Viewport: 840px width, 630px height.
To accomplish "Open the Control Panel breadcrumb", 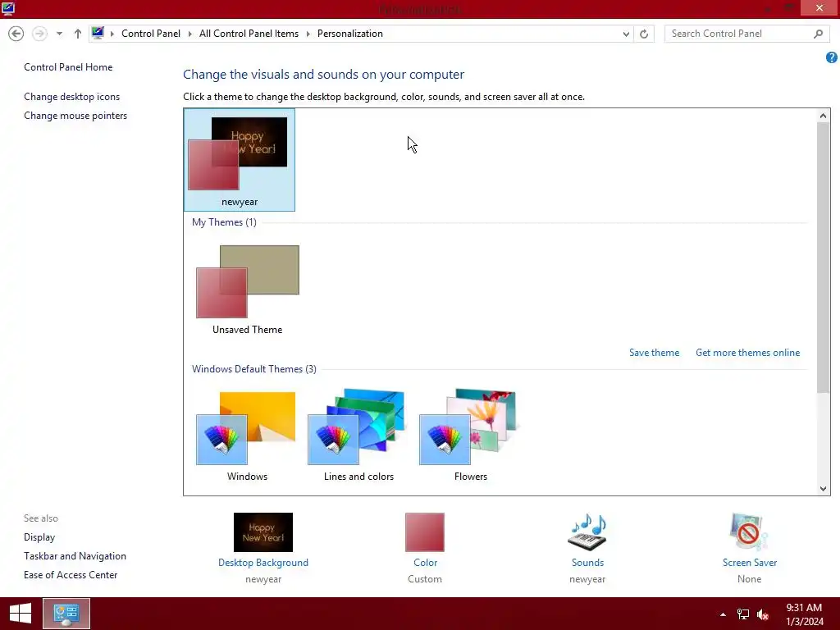I will click(x=151, y=33).
